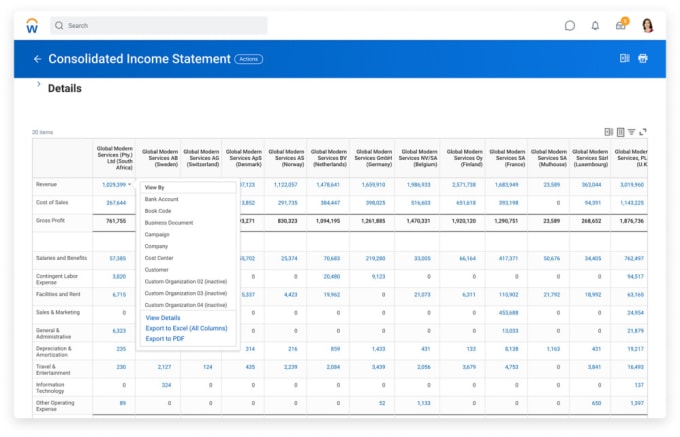
Task: Click the View Details link
Action: point(163,318)
